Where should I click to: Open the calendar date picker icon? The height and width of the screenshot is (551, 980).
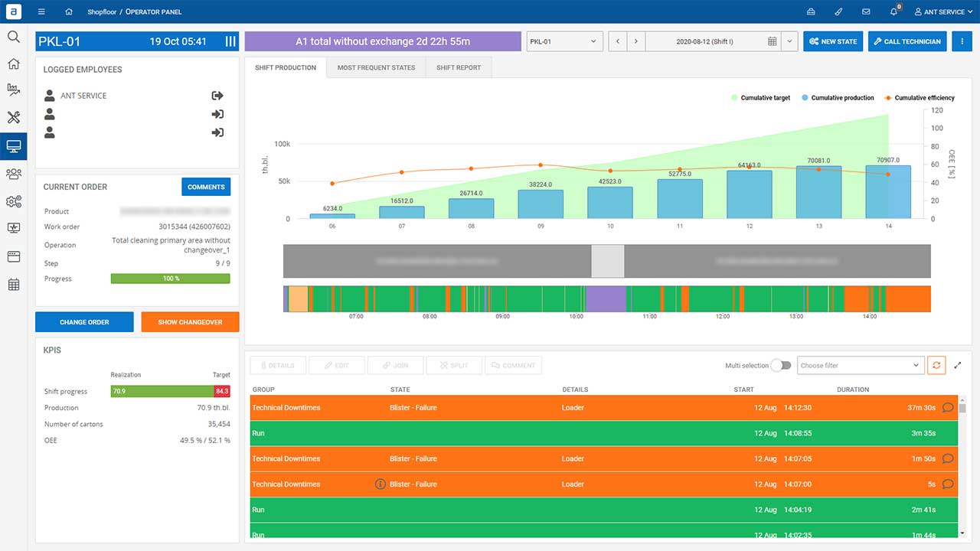(x=773, y=41)
